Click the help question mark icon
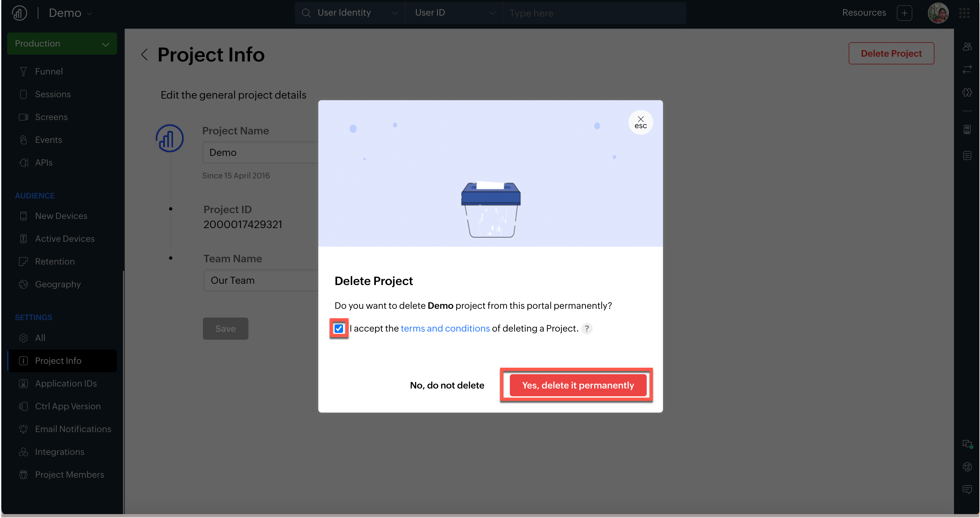Image resolution: width=980 pixels, height=518 pixels. 587,328
